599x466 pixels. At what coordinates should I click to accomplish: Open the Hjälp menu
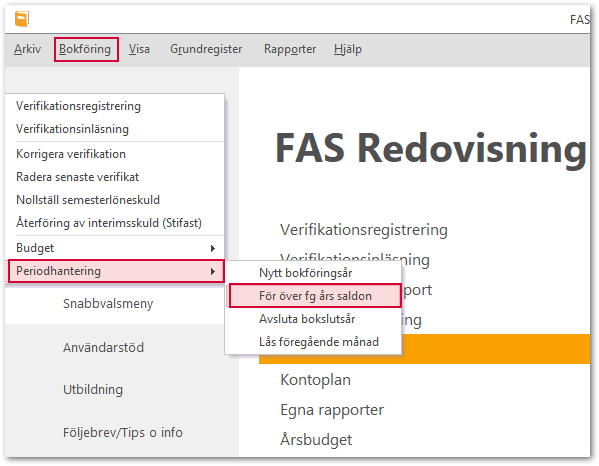(348, 49)
